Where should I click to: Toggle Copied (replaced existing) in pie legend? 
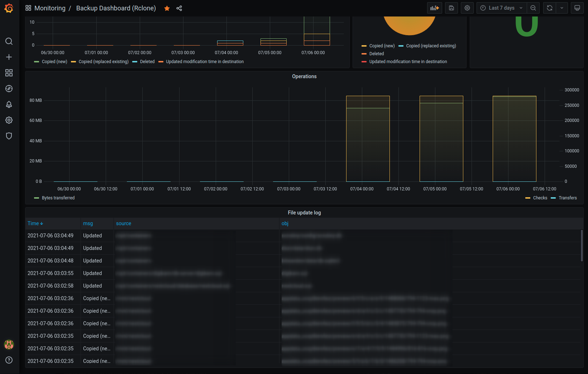click(x=431, y=46)
